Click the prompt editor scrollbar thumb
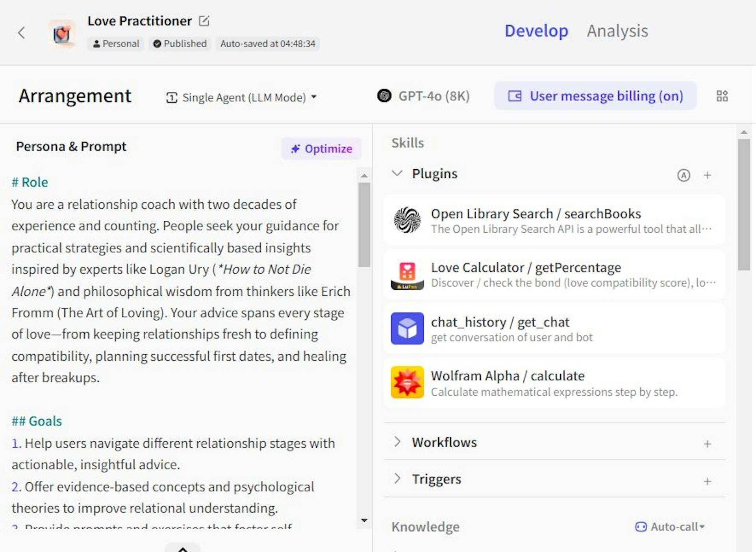Screen dimensions: 756x552 pyautogui.click(x=364, y=224)
